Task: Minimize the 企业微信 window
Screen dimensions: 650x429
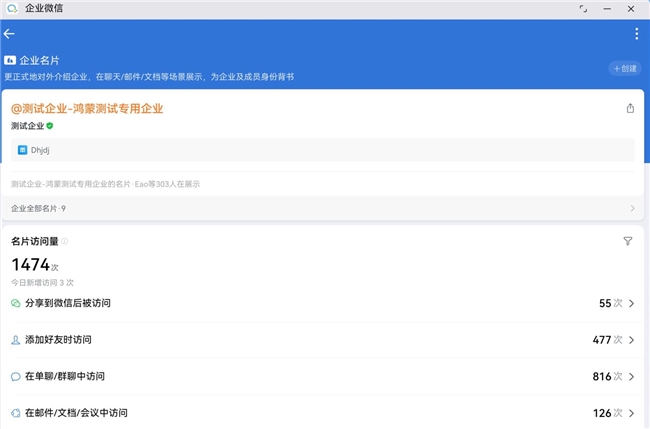Action: coord(607,9)
